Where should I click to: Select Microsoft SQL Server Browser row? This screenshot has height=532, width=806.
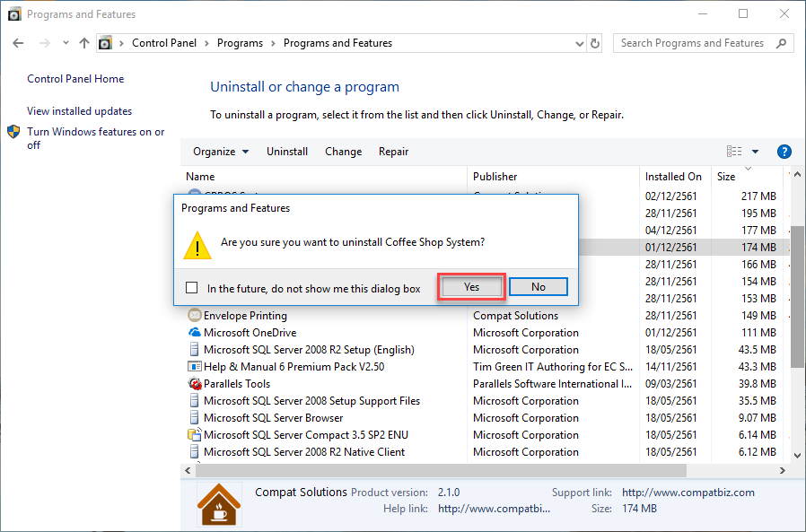coord(486,417)
